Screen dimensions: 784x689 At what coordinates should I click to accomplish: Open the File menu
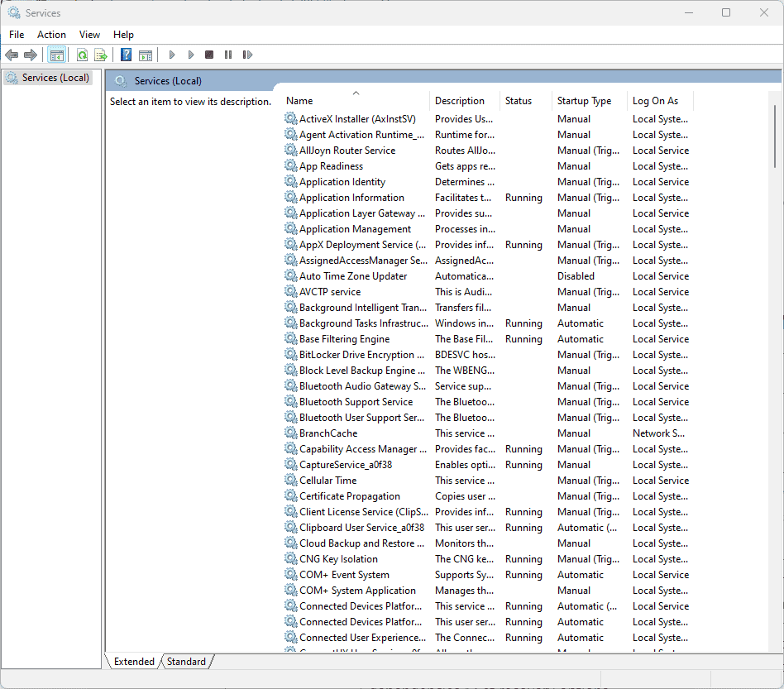[x=16, y=34]
